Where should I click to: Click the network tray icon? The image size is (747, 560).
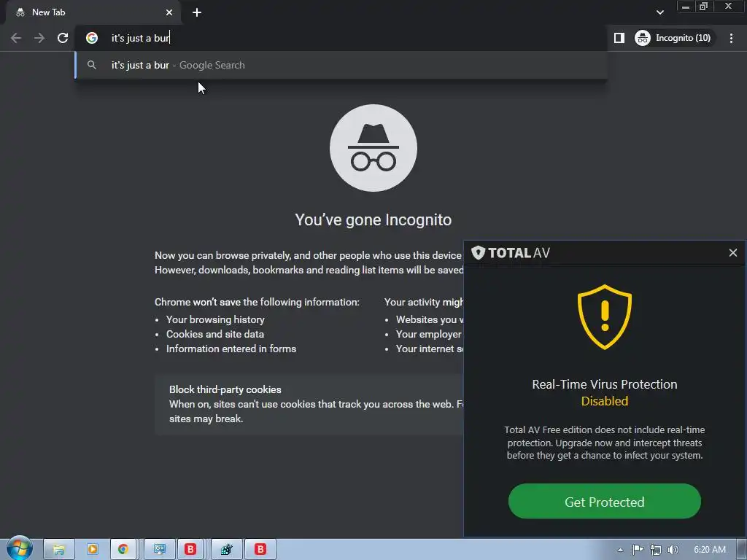pos(656,550)
